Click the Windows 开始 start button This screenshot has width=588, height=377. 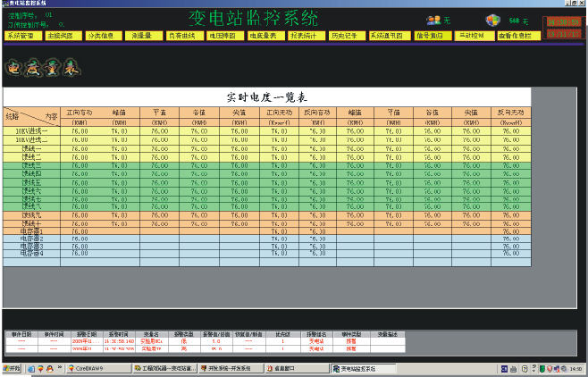pos(13,368)
